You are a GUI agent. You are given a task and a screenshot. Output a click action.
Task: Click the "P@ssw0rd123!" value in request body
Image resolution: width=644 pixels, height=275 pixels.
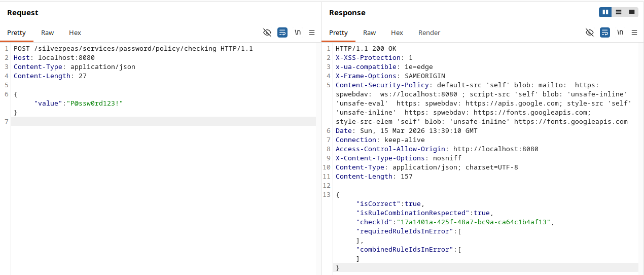point(95,104)
